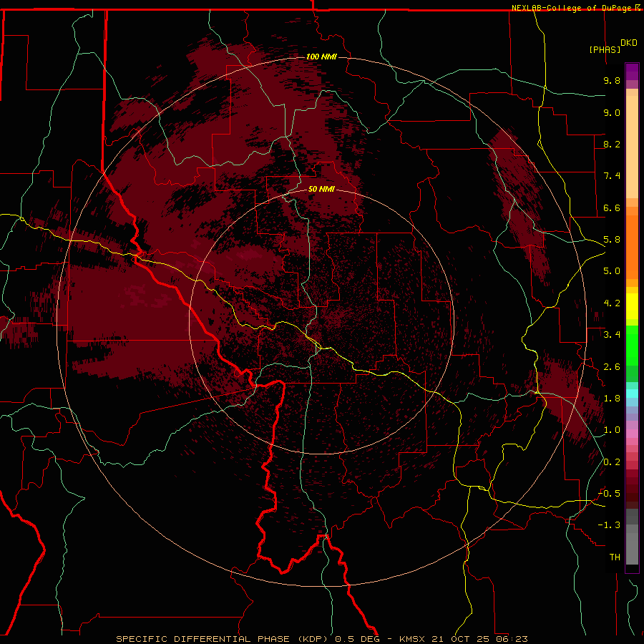Click the 7.4 scale value

coord(612,176)
